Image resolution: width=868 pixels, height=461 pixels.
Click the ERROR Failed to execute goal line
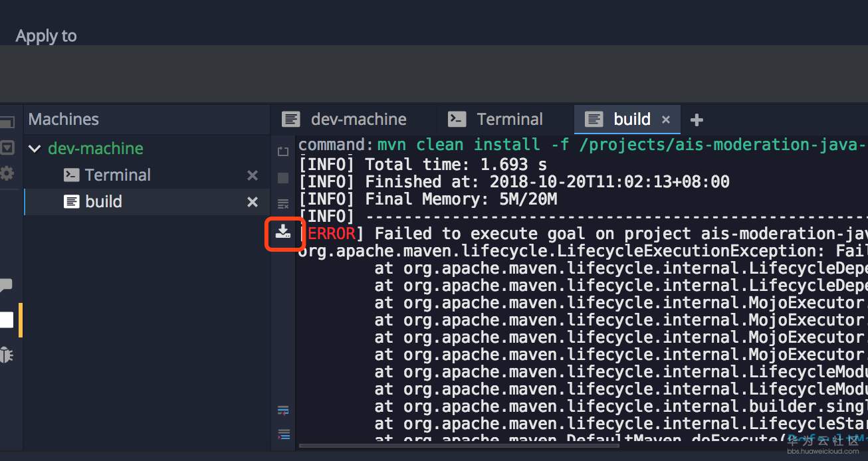(583, 234)
